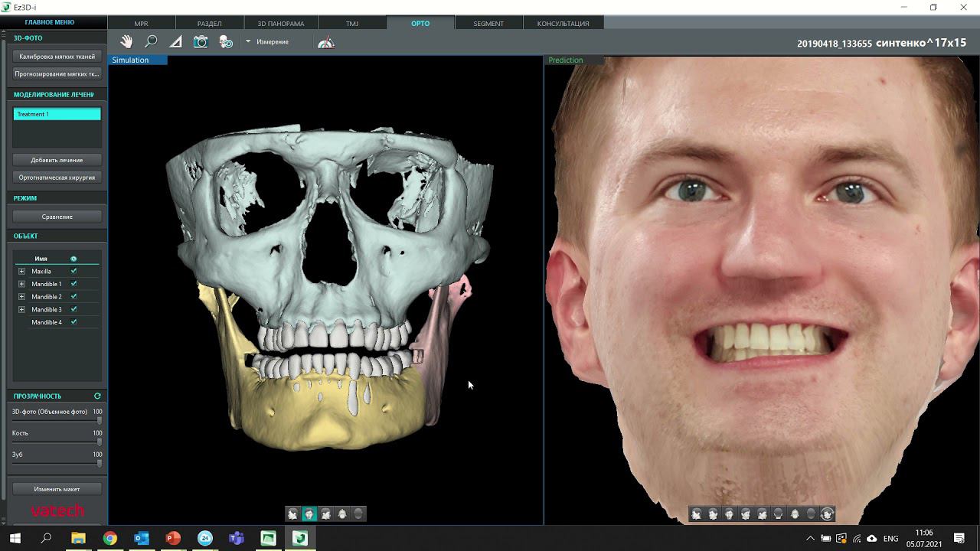Click fourth head orientation icon in Prediction

pyautogui.click(x=746, y=514)
